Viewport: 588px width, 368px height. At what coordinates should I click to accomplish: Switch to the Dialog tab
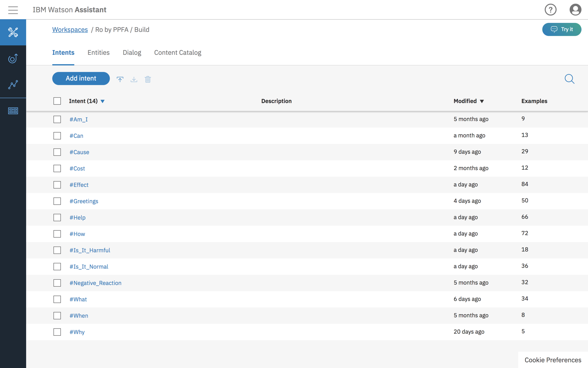click(132, 53)
